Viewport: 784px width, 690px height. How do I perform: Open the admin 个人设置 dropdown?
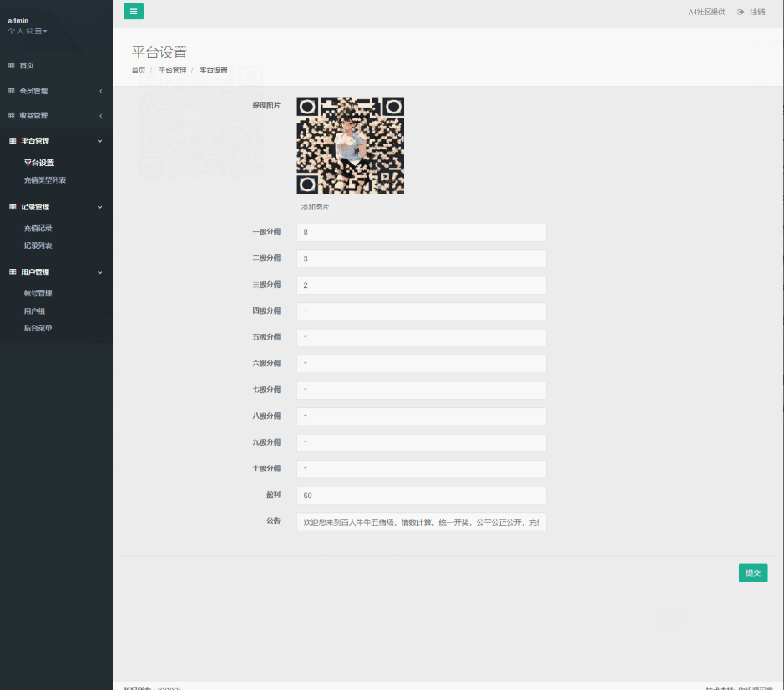coord(28,31)
